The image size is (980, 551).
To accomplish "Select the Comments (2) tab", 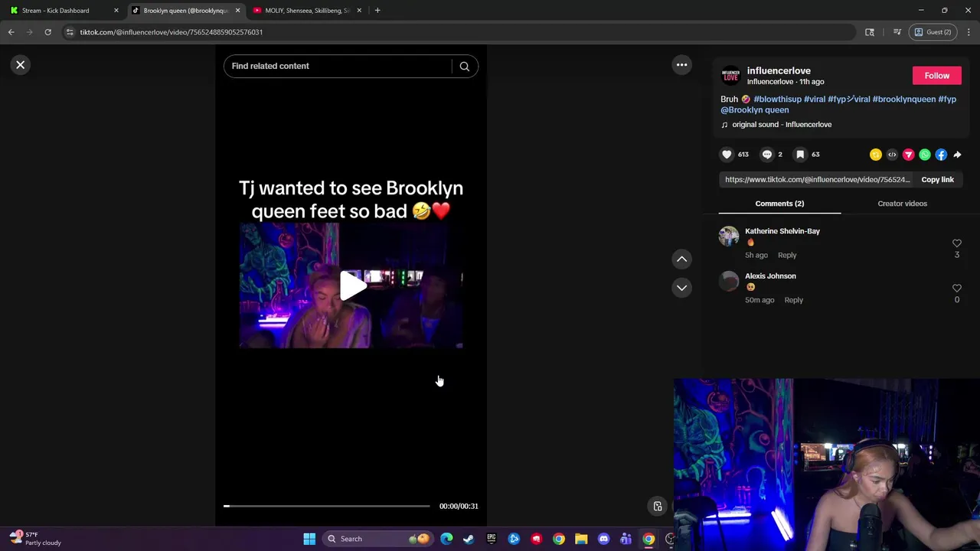I will coord(779,204).
